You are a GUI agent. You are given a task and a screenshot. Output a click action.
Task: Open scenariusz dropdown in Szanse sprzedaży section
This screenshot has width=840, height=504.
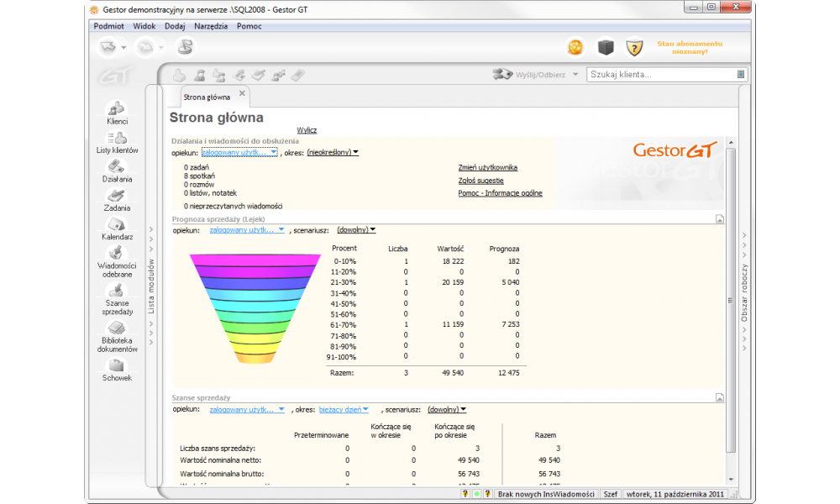tap(447, 410)
